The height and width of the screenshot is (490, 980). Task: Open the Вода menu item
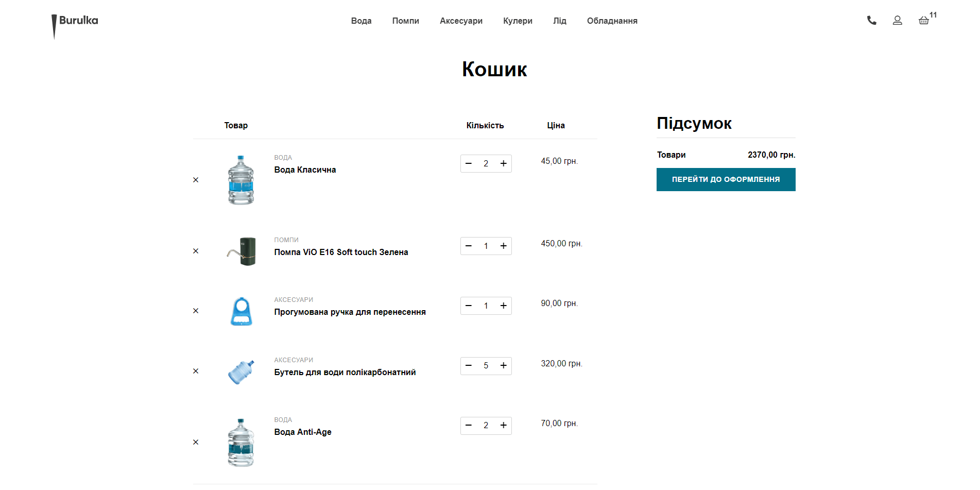pyautogui.click(x=361, y=21)
